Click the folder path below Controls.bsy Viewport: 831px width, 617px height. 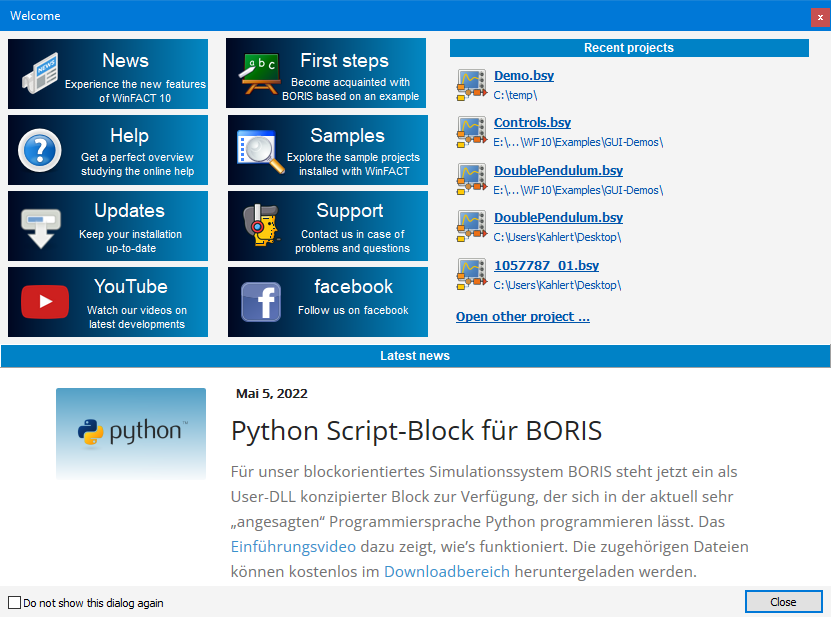[x=578, y=143]
